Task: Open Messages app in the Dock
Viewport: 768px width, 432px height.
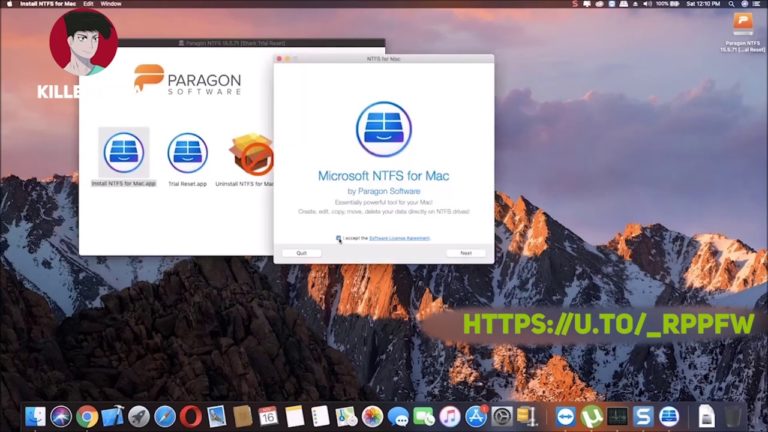Action: click(x=398, y=417)
